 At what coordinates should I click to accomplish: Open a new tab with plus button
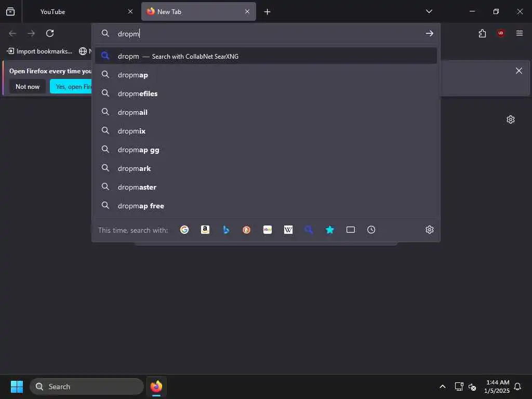(268, 12)
